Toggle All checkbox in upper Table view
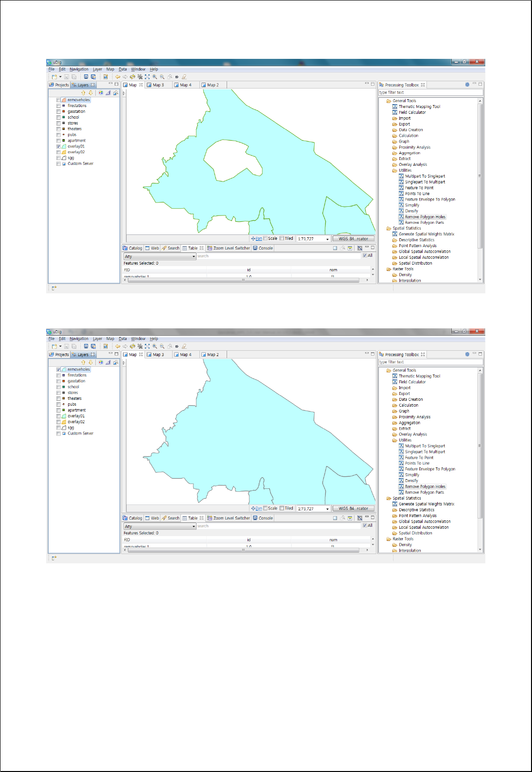532x772 pixels. [x=365, y=255]
